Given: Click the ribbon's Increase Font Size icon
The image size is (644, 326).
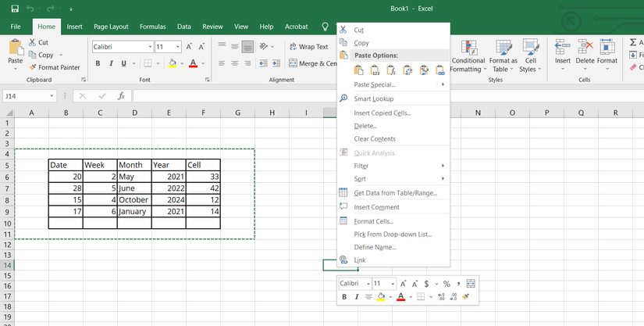Looking at the screenshot, I should tap(190, 47).
